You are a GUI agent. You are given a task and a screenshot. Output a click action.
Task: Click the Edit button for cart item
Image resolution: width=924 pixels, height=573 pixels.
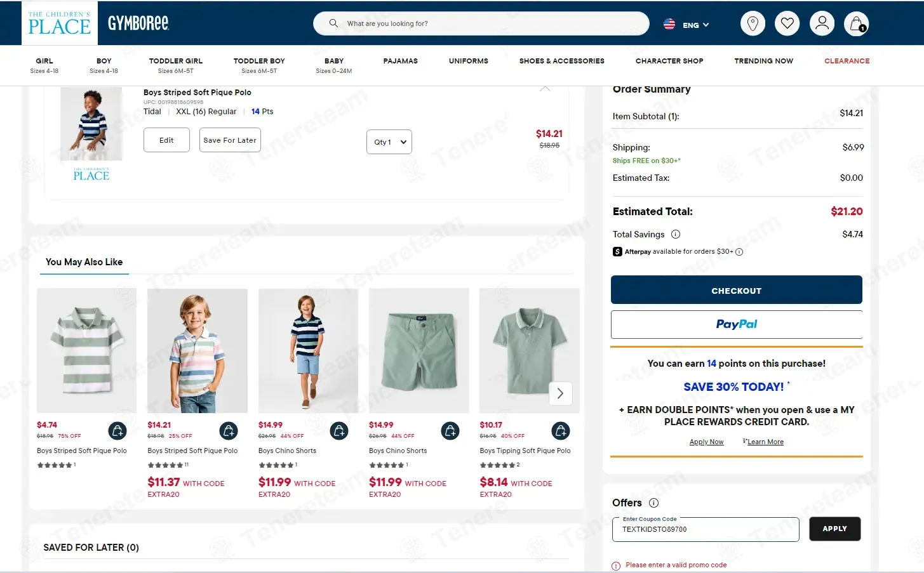[166, 140]
